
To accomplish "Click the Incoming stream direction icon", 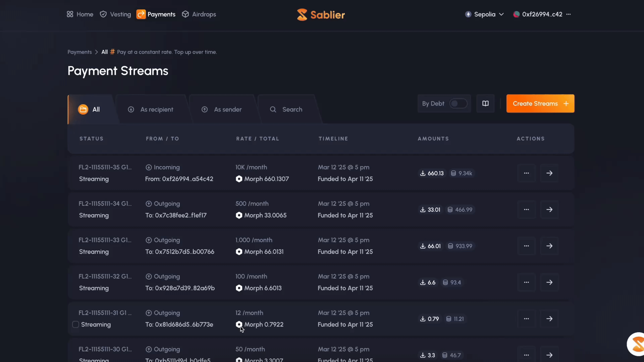I will (148, 167).
